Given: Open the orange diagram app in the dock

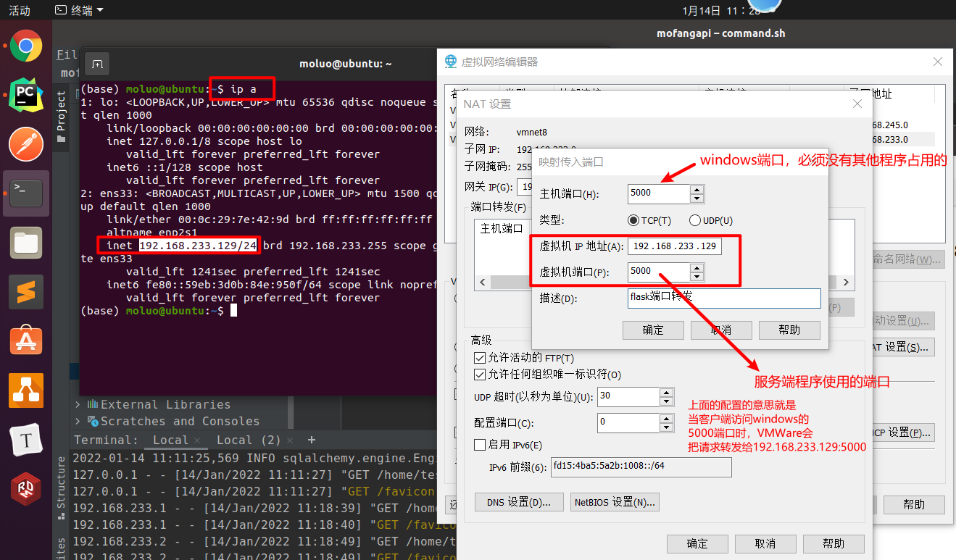Looking at the screenshot, I should [x=26, y=390].
